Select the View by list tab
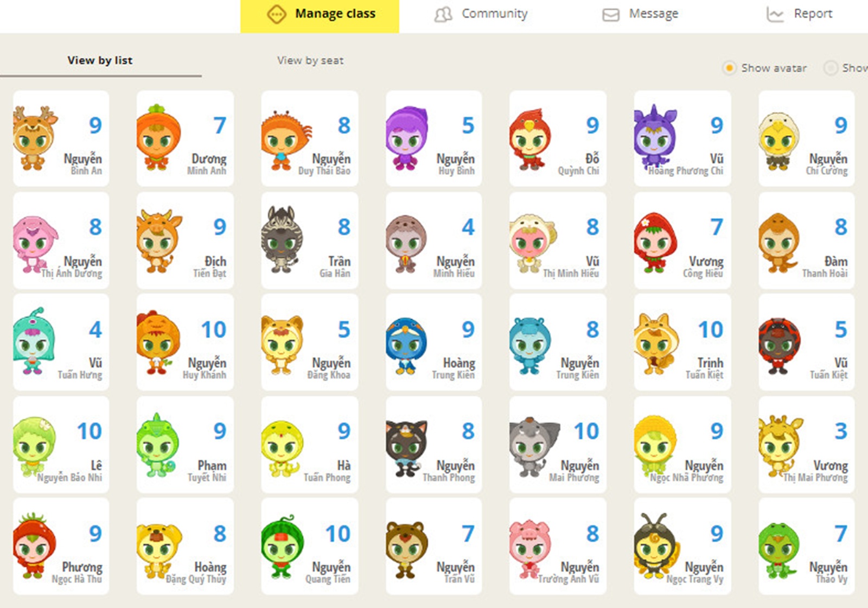868x608 pixels. [x=100, y=60]
